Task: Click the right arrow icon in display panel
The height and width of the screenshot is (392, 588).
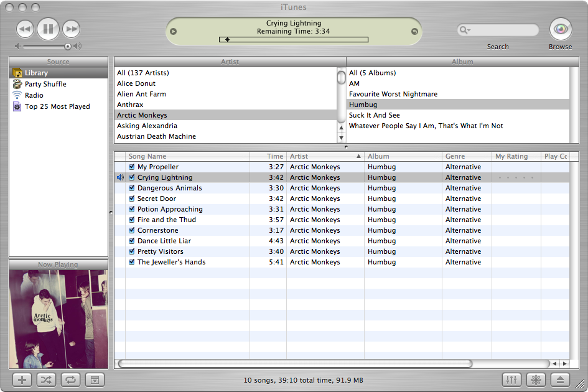Action: [414, 32]
